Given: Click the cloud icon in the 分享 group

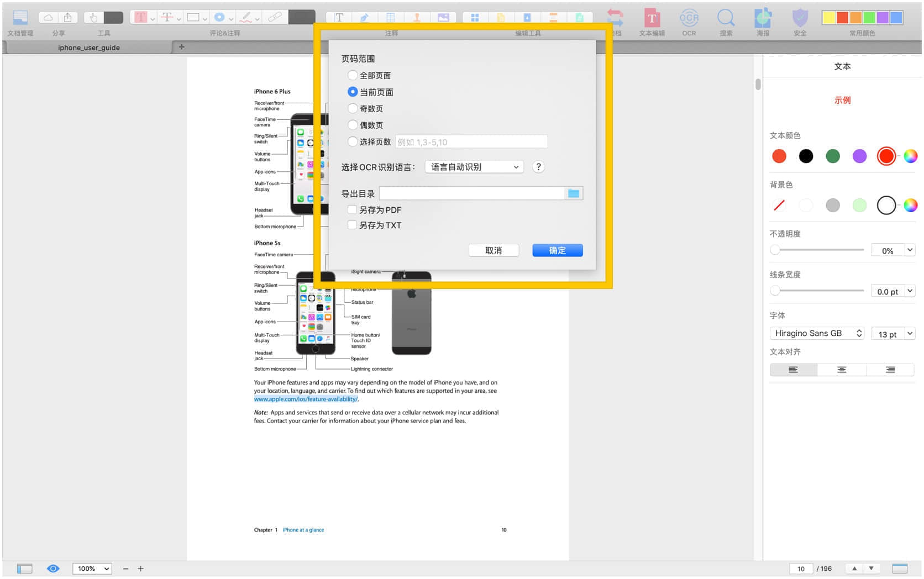Looking at the screenshot, I should click(x=49, y=18).
